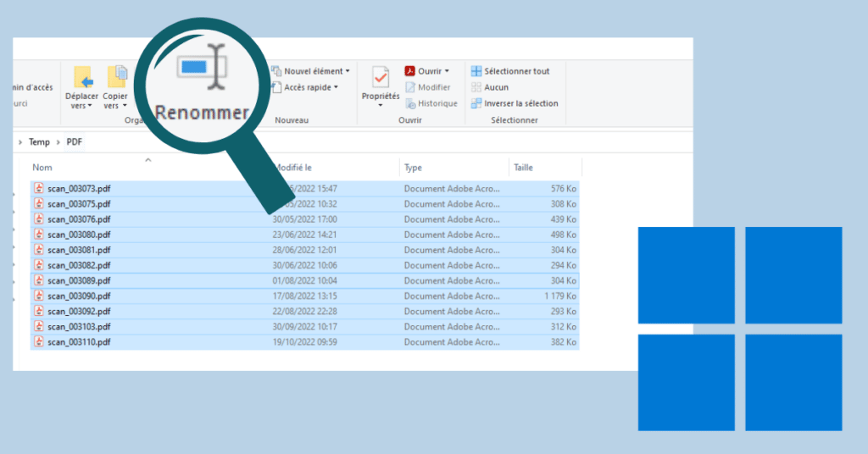Click PDF folder in the address bar
The height and width of the screenshot is (454, 868).
point(75,142)
